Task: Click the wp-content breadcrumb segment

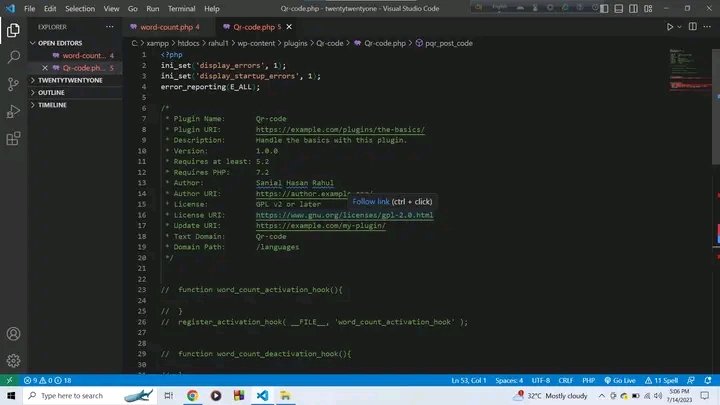Action: [x=256, y=43]
